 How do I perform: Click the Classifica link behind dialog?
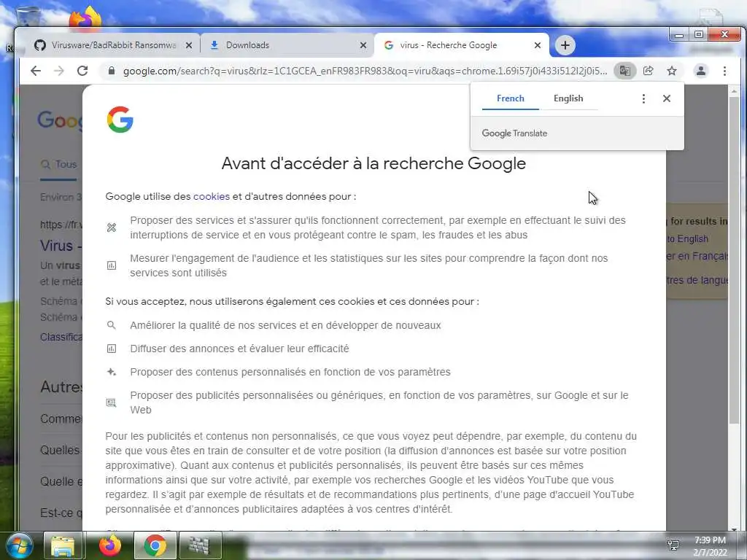(61, 337)
